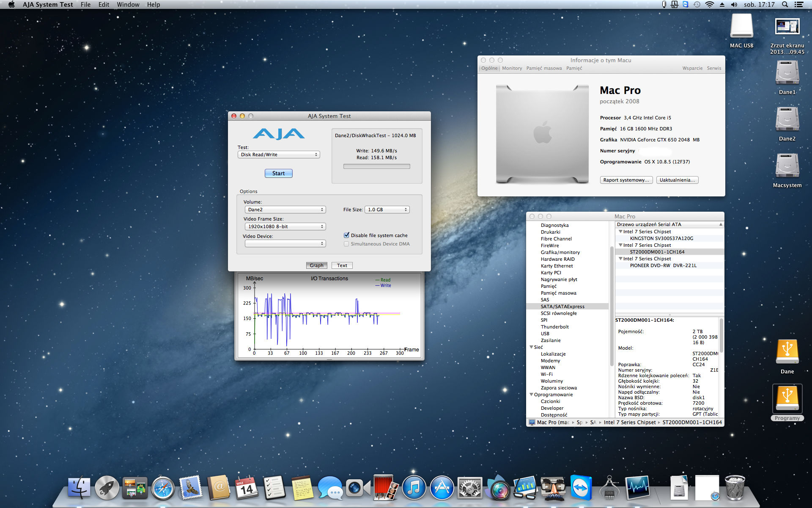Screen dimensions: 812x508
Task: Open the empty Video Device dropdown
Action: [285, 243]
